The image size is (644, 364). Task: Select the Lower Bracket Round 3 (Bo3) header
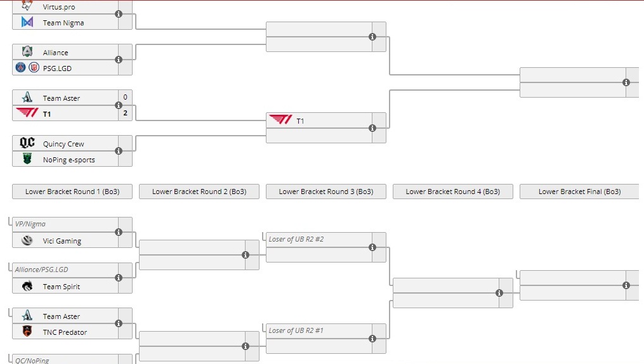click(326, 192)
